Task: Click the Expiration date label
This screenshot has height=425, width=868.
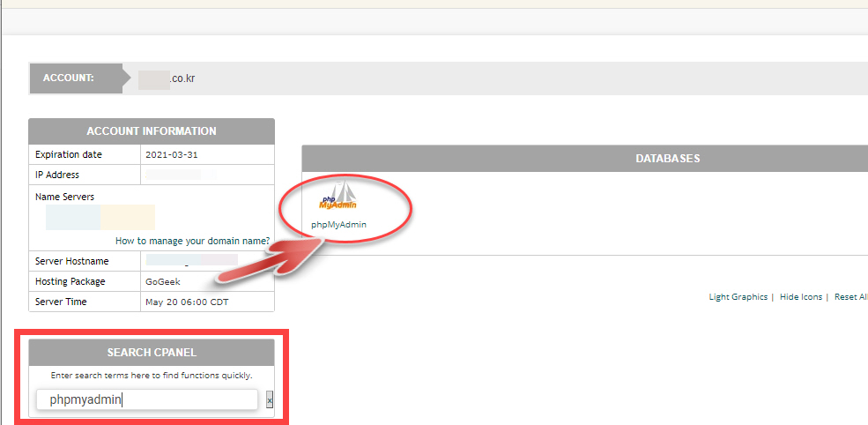Action: pos(69,154)
